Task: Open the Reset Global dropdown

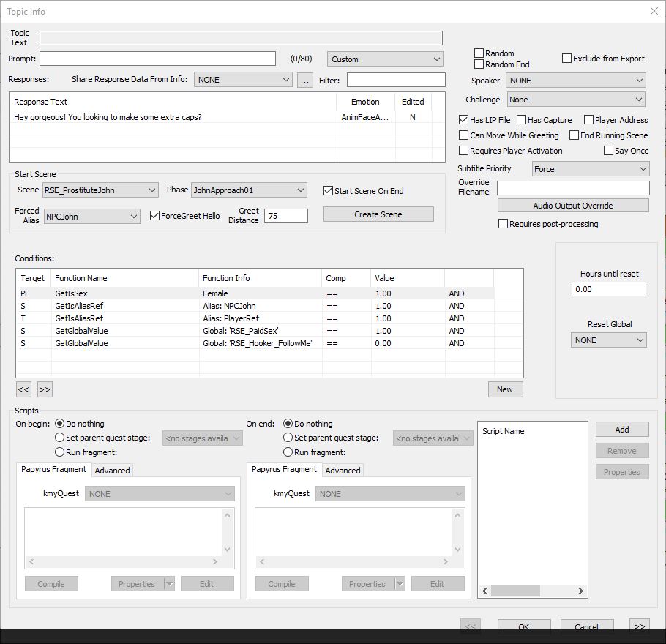Action: coord(609,340)
